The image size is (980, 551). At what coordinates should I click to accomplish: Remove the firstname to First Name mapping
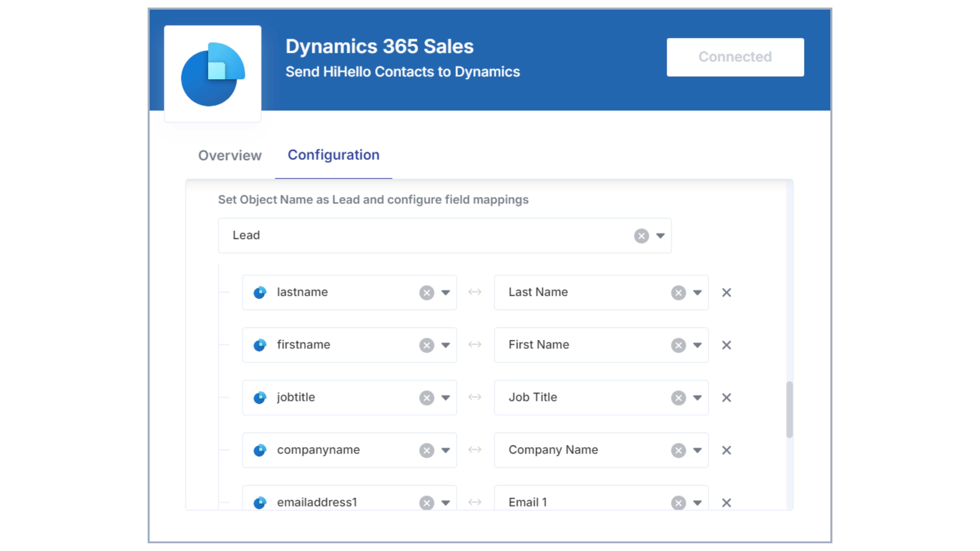click(x=726, y=345)
